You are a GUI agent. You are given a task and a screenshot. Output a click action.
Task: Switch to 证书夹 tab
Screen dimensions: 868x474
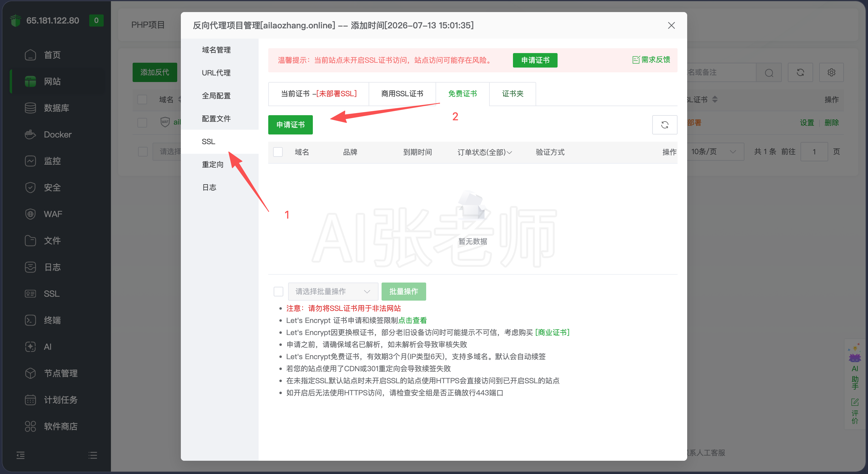pyautogui.click(x=512, y=94)
